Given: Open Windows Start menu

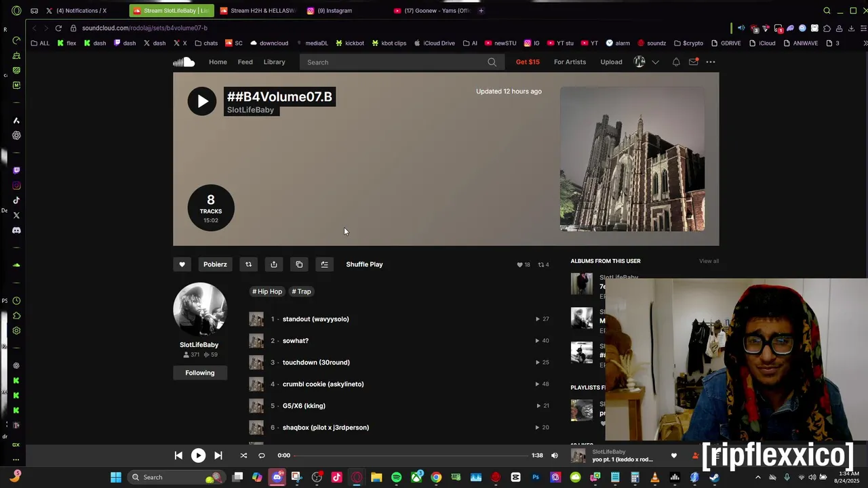Looking at the screenshot, I should [x=116, y=477].
